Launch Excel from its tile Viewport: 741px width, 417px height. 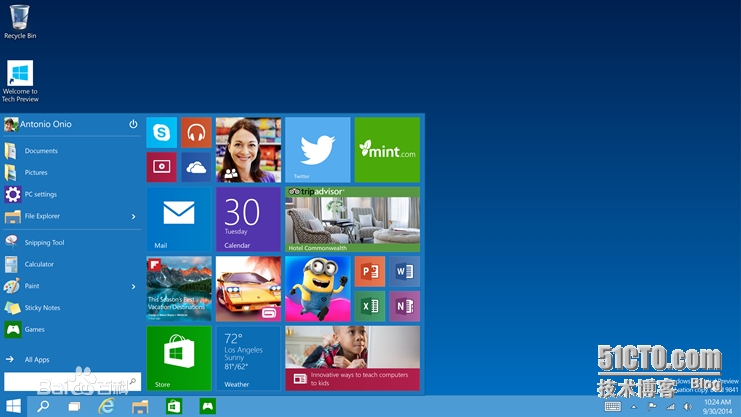(x=370, y=306)
